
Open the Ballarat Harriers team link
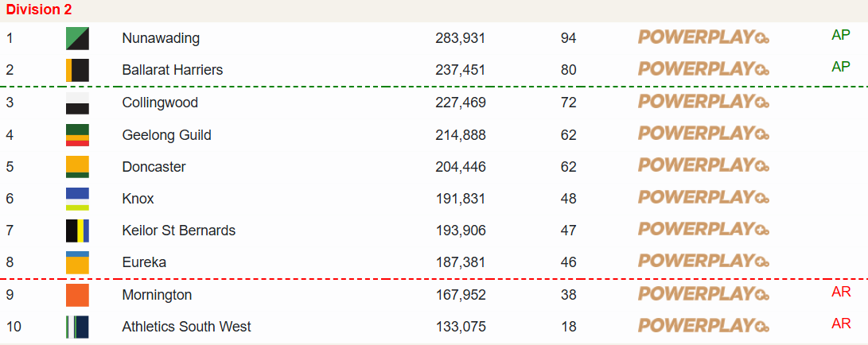(173, 70)
